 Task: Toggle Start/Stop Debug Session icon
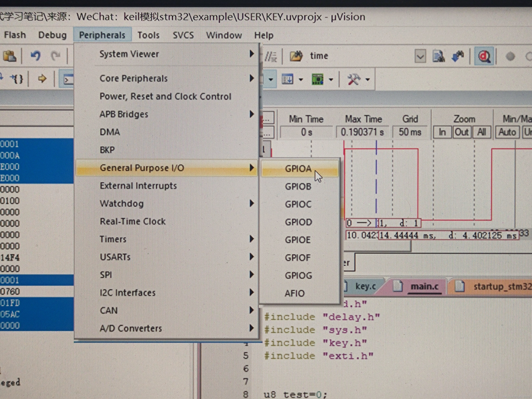[x=484, y=56]
